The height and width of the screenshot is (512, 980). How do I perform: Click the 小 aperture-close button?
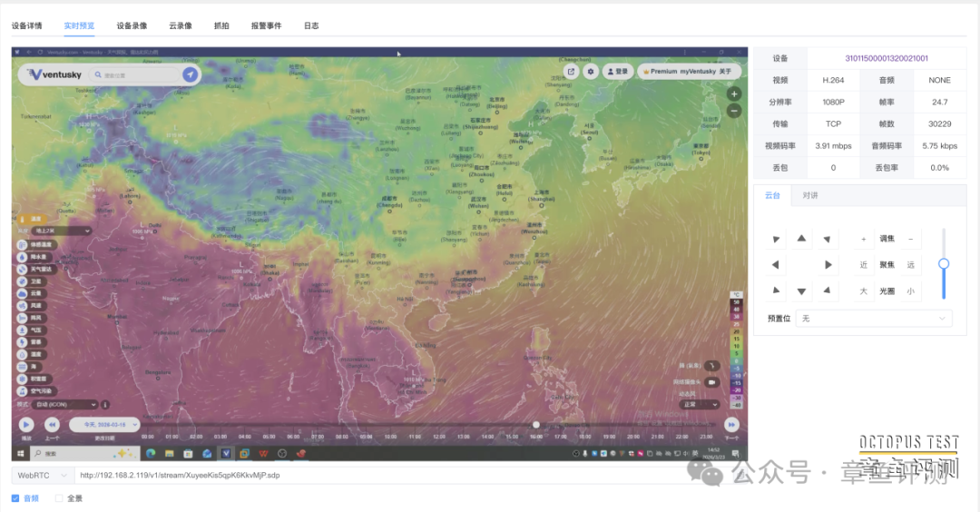coord(911,291)
